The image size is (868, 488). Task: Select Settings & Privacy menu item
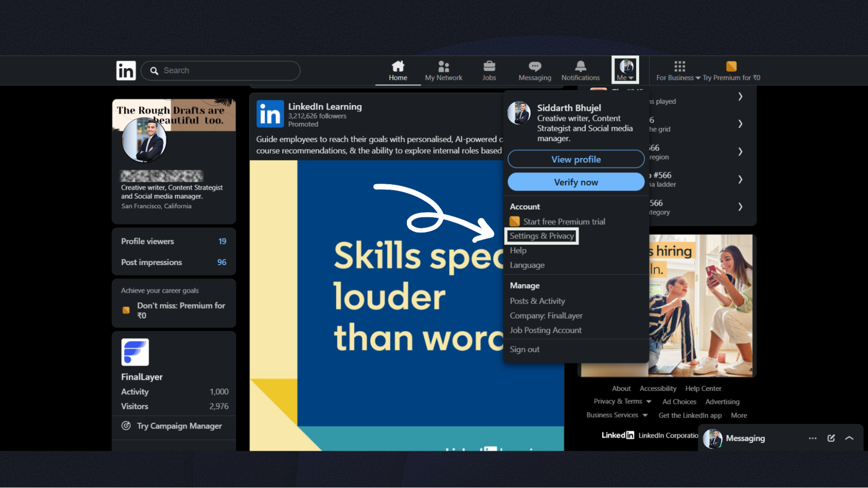541,236
